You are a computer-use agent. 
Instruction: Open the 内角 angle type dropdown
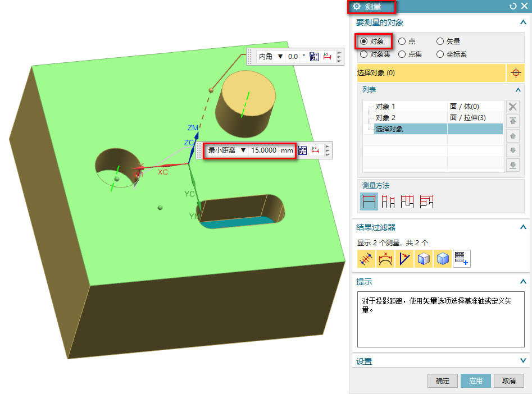280,57
